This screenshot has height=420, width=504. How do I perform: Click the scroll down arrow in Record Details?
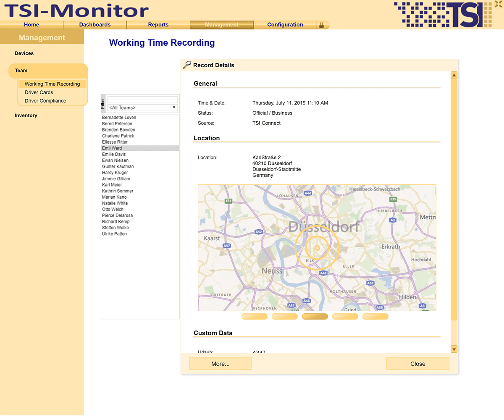(x=454, y=349)
